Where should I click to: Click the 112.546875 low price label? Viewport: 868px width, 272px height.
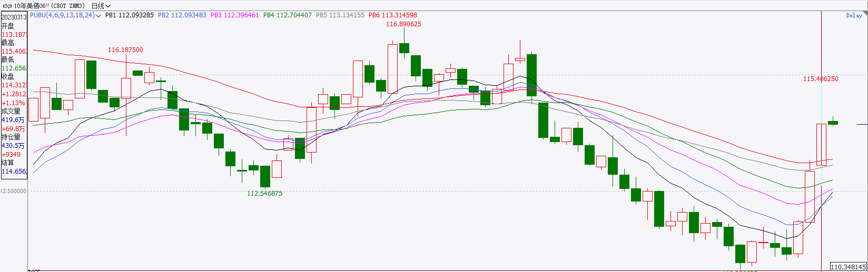[x=264, y=194]
